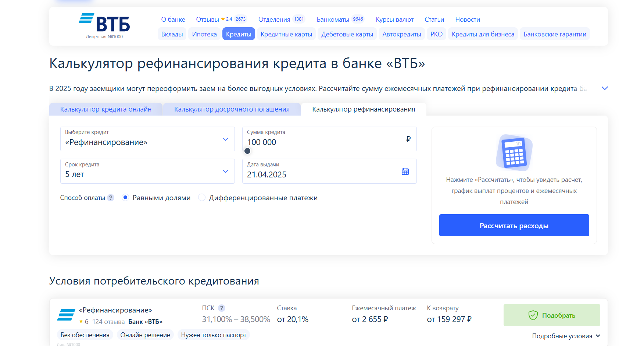Expand Подробные условия details
Screen dimensions: 644x346
566,336
